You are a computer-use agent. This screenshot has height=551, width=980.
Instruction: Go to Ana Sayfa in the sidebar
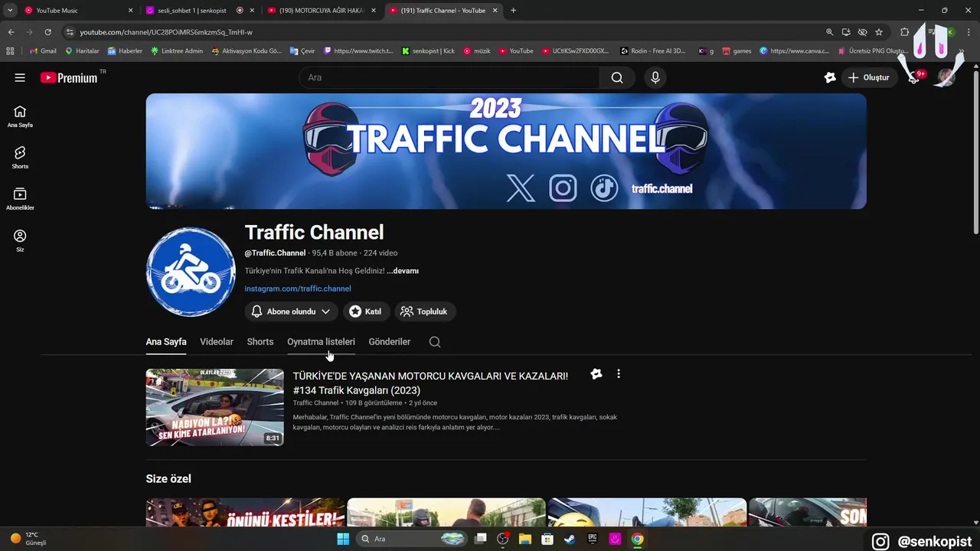tap(20, 116)
